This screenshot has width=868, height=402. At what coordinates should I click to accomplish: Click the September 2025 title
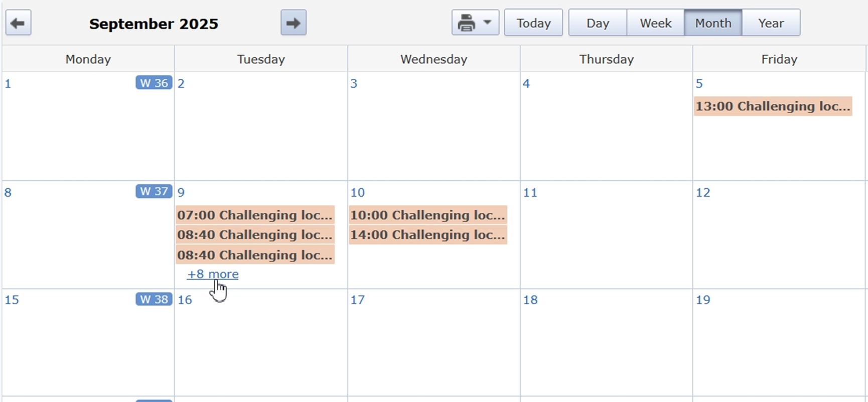pyautogui.click(x=154, y=24)
